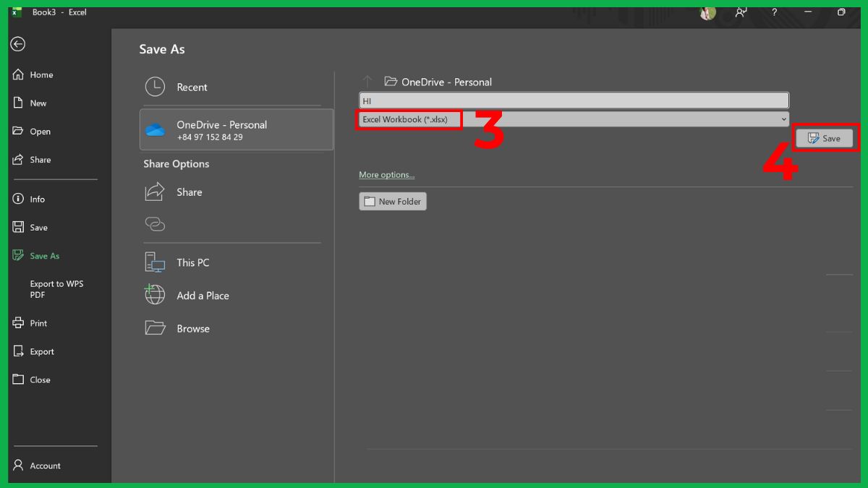The width and height of the screenshot is (868, 488).
Task: Open the More options link
Action: 386,175
